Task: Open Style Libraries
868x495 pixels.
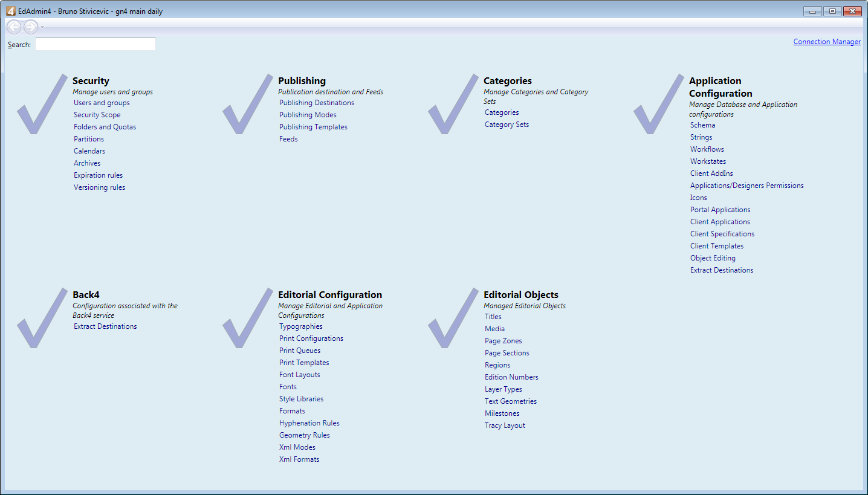Action: [301, 399]
